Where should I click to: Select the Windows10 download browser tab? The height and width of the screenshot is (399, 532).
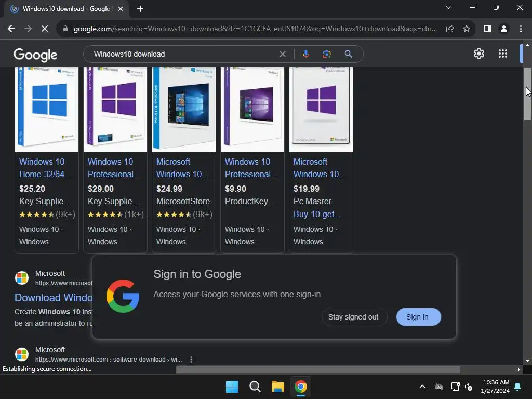(66, 9)
